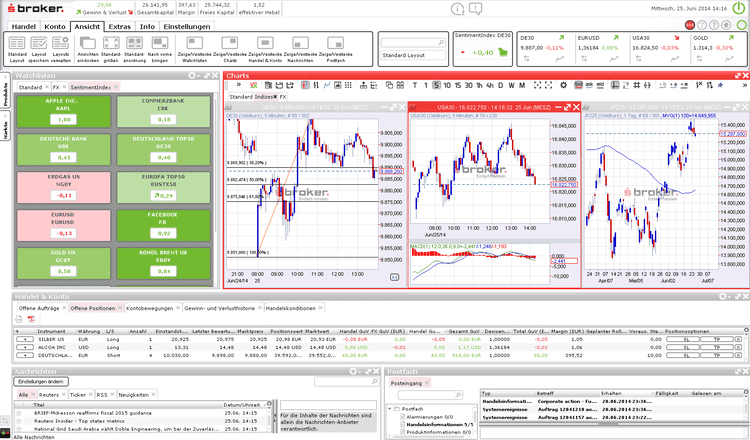Screen dimensions: 750x440
Task: Export positions to PDF icon
Action: 31,319
